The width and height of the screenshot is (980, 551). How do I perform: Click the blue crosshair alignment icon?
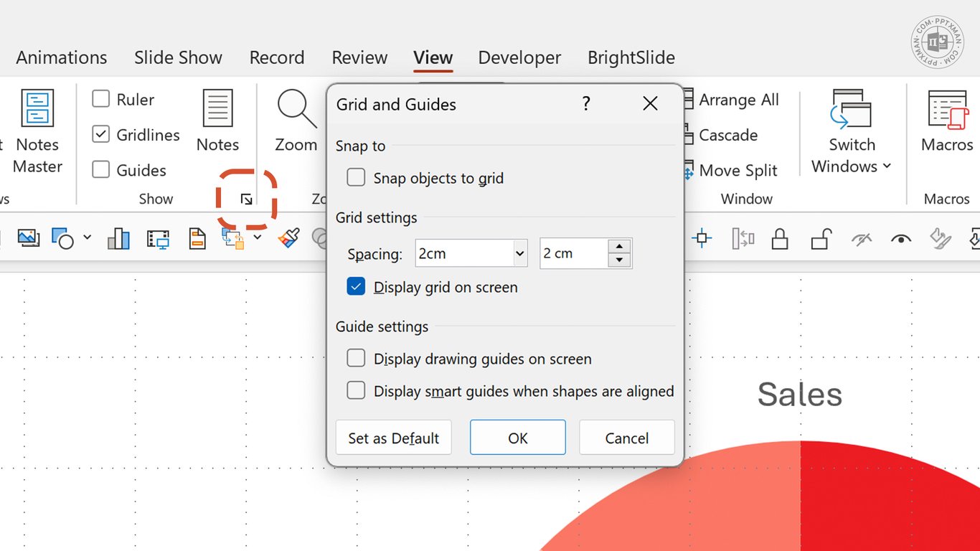coord(702,238)
